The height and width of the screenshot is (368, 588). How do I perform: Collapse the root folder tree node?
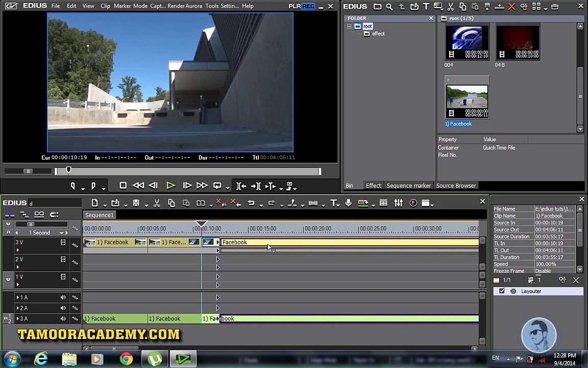[350, 27]
